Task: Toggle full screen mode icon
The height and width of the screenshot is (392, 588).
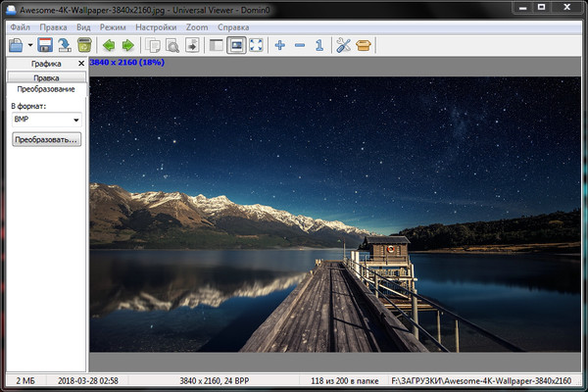Action: click(256, 45)
